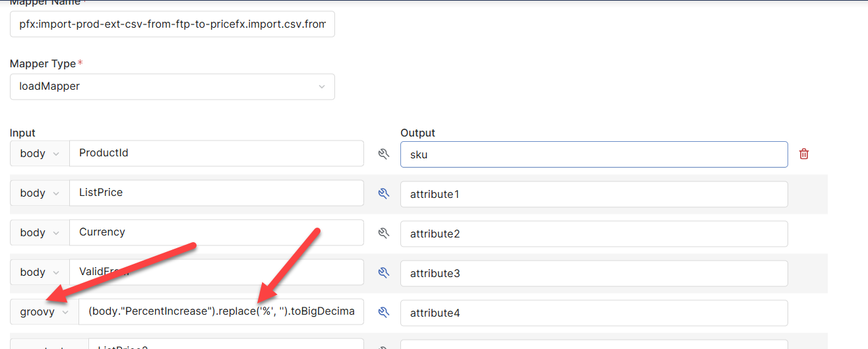Click the ListPrice input field

point(216,193)
